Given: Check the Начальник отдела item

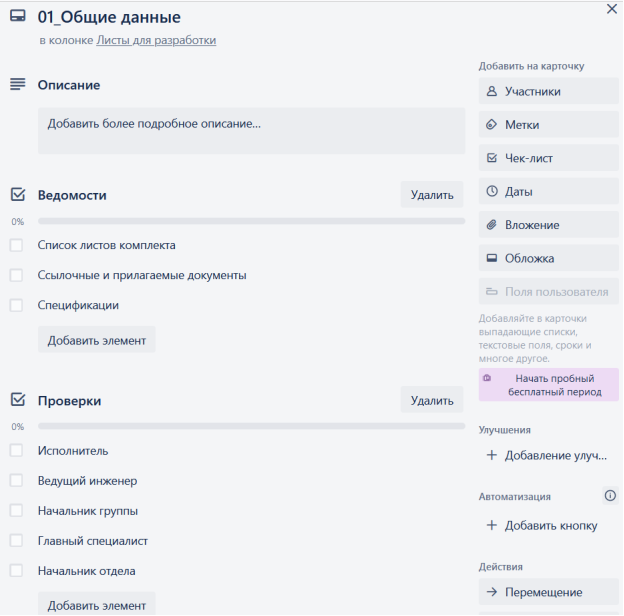Looking at the screenshot, I should coord(16,571).
